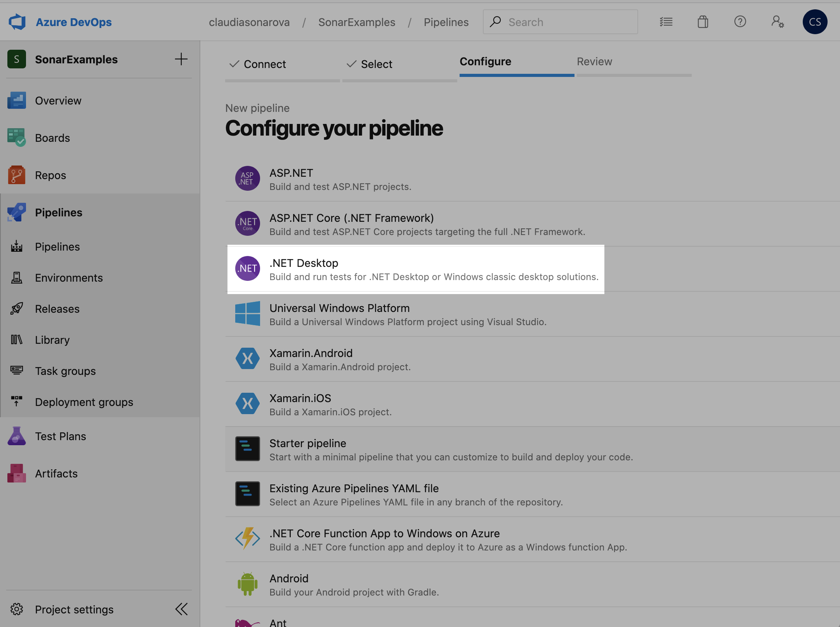Click the Library books icon
Image resolution: width=840 pixels, height=627 pixels.
(17, 340)
